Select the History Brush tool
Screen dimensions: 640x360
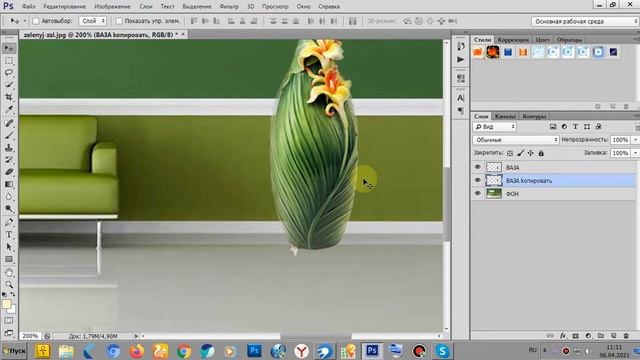pyautogui.click(x=9, y=160)
